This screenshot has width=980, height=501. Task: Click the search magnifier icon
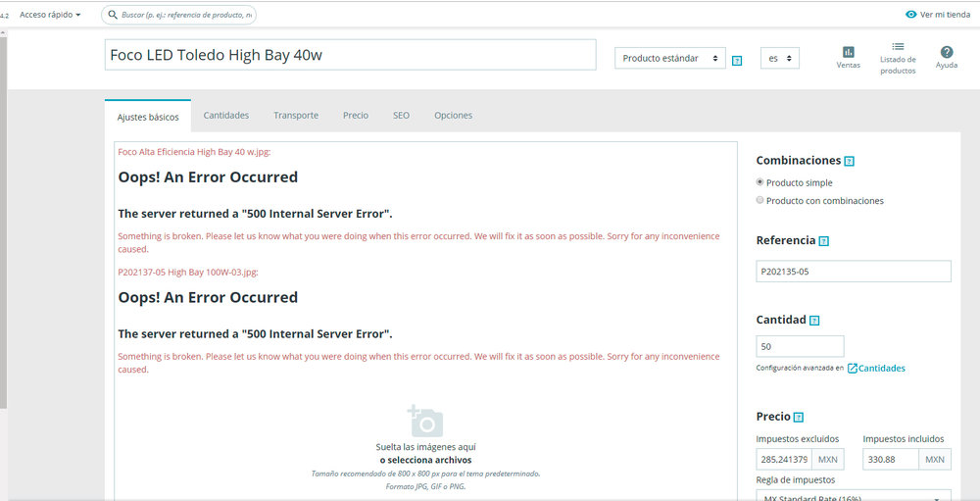coord(113,15)
